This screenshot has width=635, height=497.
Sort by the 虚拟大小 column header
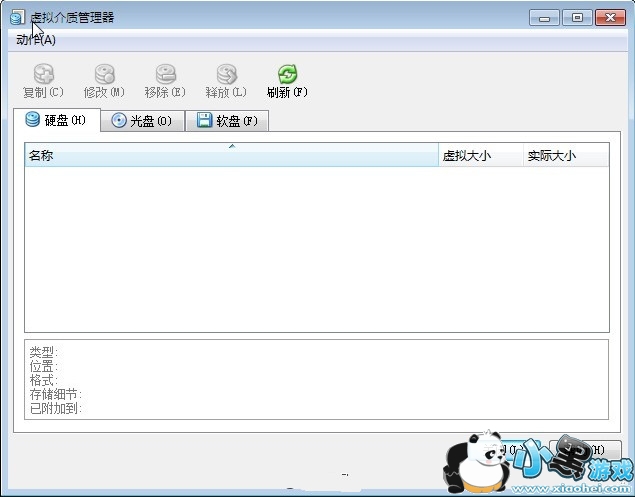[x=481, y=155]
